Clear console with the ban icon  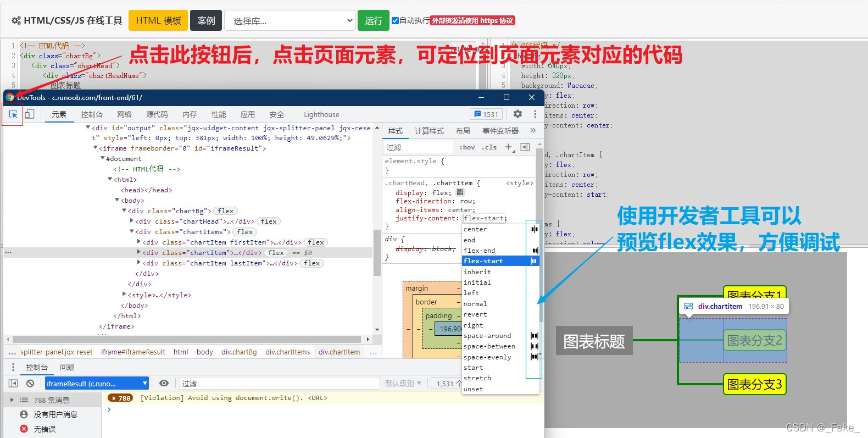[x=30, y=383]
